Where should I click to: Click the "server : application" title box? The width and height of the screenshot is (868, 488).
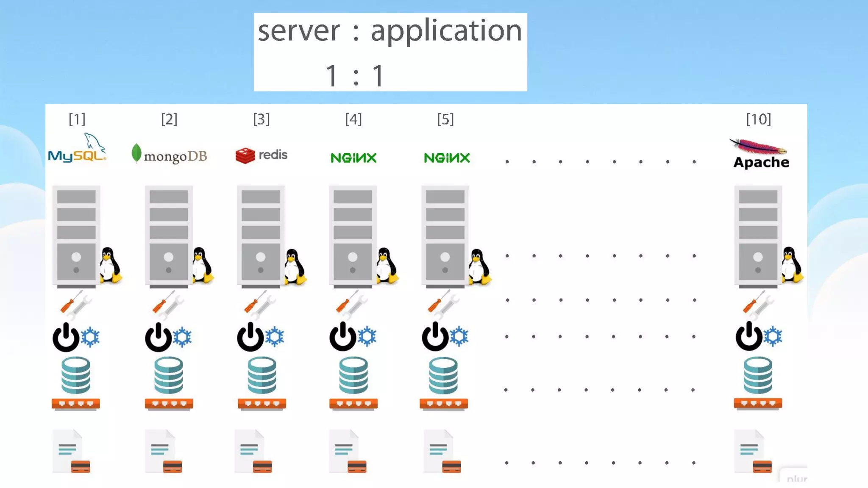[390, 52]
